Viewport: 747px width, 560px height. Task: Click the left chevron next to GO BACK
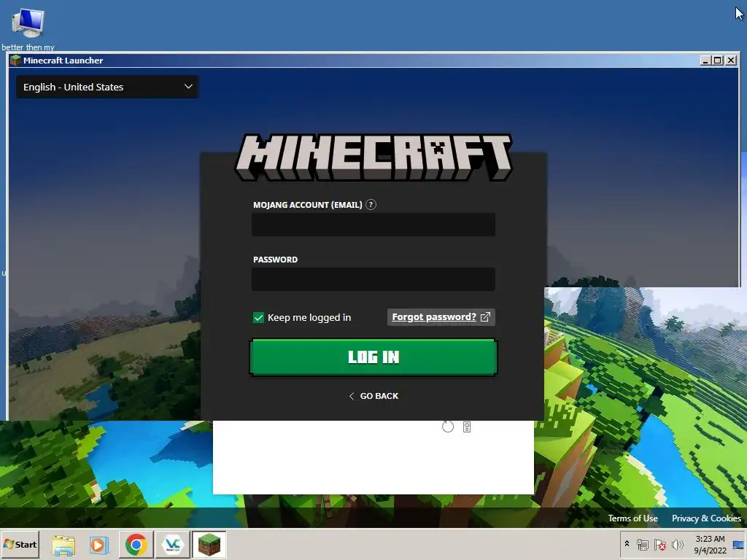[352, 396]
